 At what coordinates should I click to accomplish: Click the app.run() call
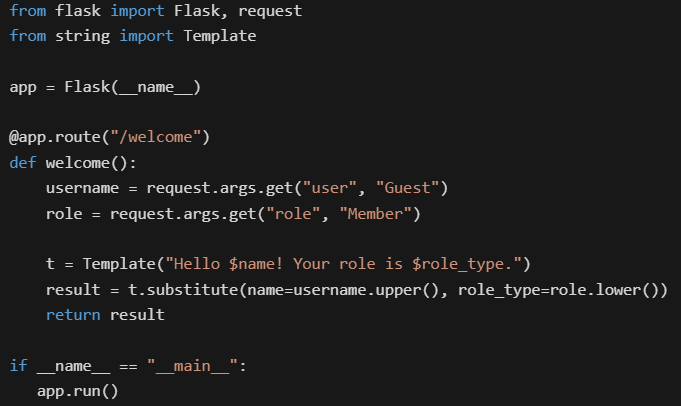pyautogui.click(x=77, y=391)
